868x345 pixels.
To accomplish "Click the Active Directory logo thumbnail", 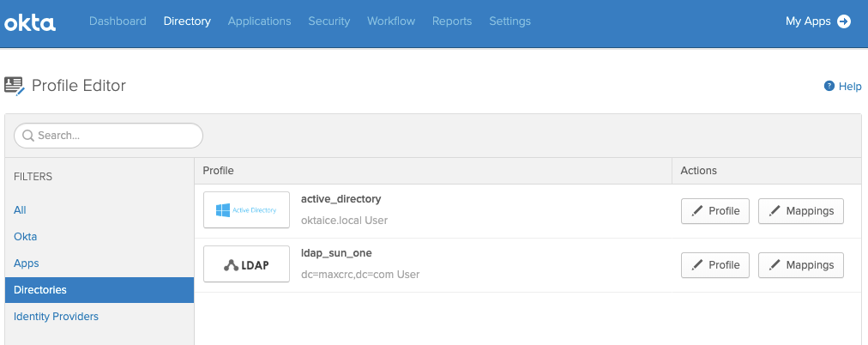I will pyautogui.click(x=246, y=210).
